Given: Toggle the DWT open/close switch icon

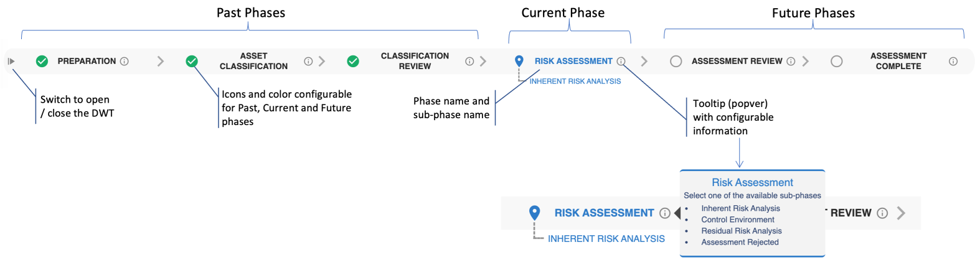Looking at the screenshot, I should click(11, 61).
